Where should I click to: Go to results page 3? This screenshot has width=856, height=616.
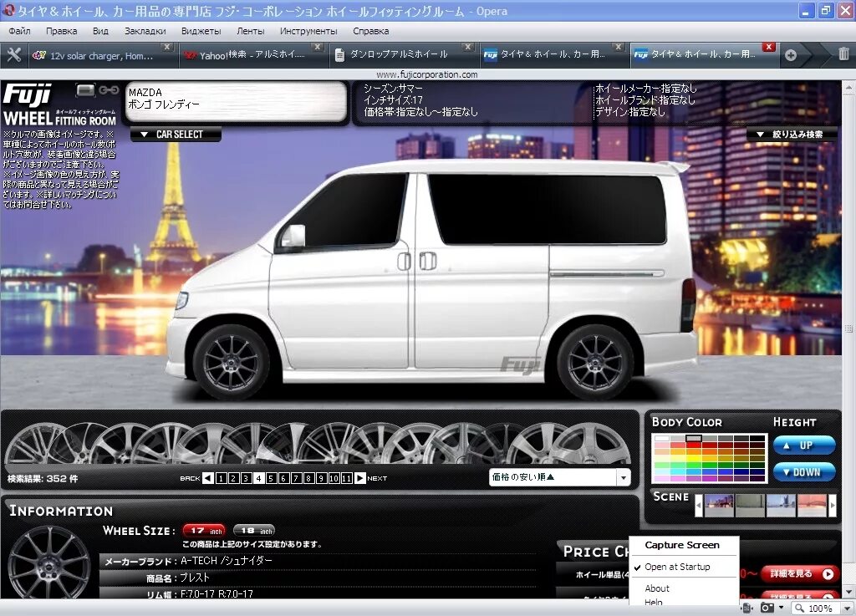coord(246,478)
